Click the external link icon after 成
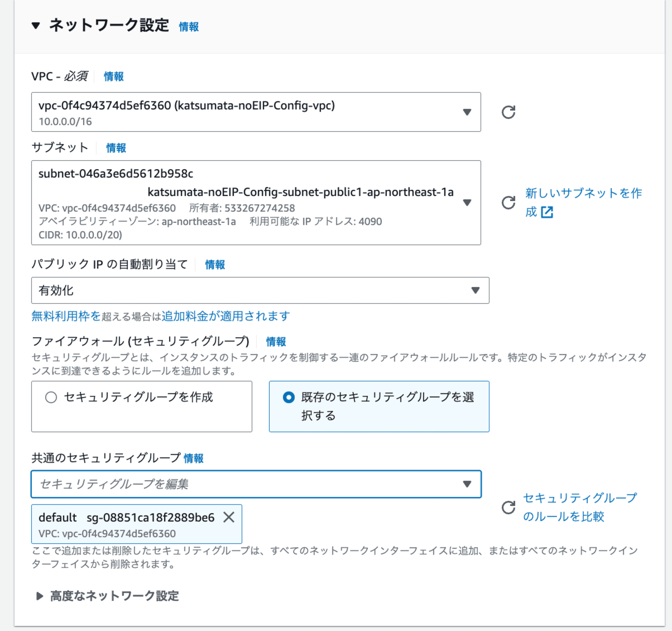This screenshot has width=672, height=631. 547,212
